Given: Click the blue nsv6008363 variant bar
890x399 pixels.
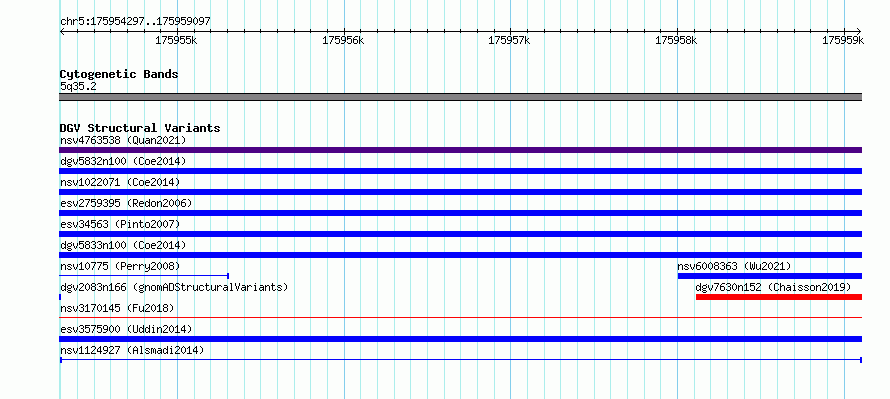Looking at the screenshot, I should [770, 276].
